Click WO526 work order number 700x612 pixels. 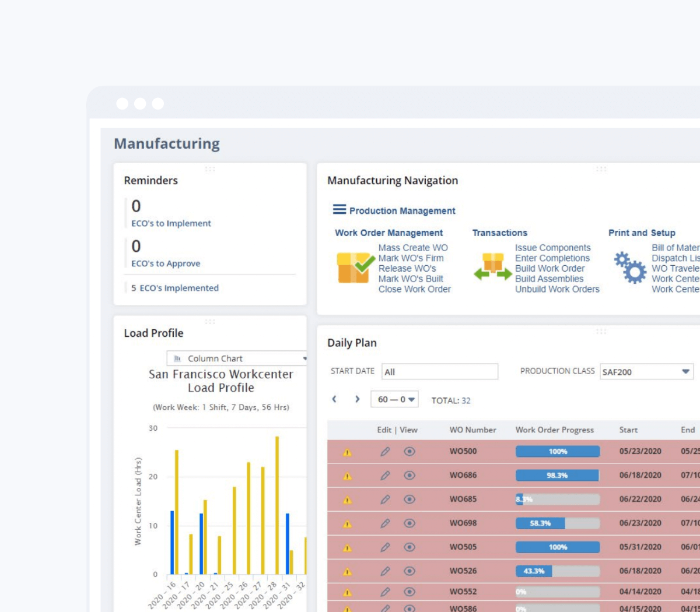[x=463, y=571]
